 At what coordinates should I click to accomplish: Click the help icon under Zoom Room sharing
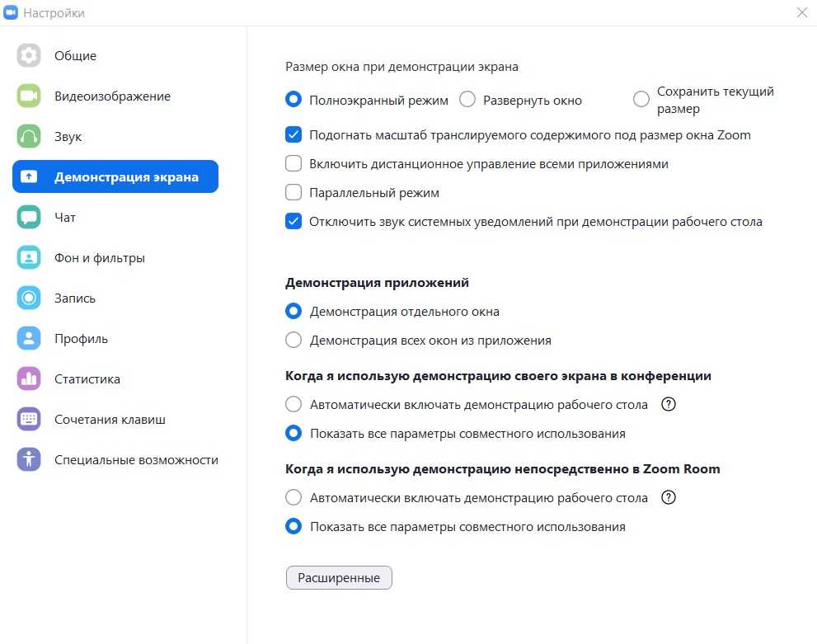pyautogui.click(x=669, y=498)
